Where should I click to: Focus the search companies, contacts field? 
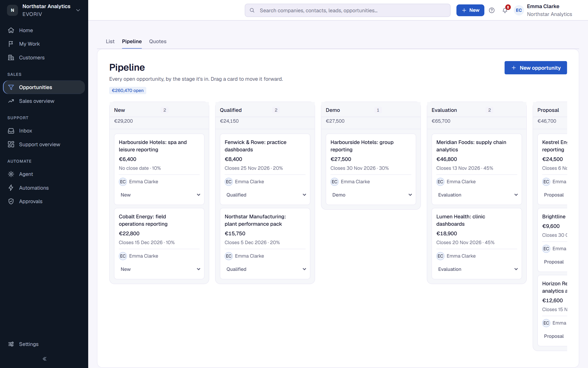click(x=347, y=10)
